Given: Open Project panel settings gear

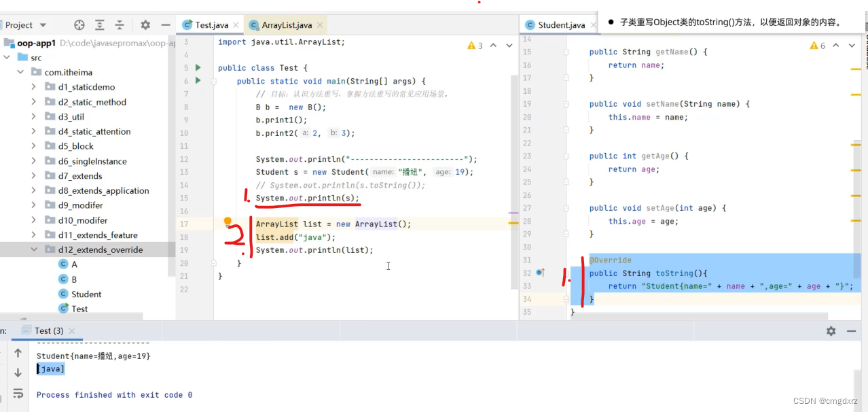Looking at the screenshot, I should point(145,24).
